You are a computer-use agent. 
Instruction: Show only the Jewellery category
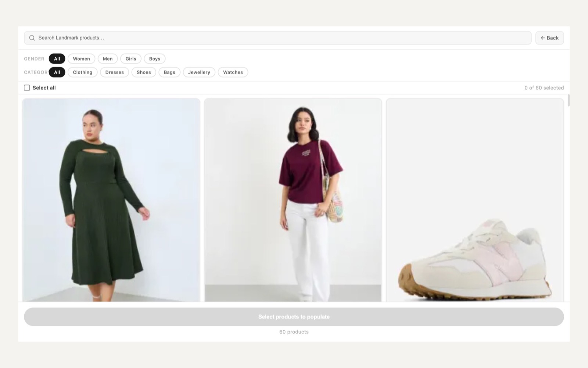point(199,72)
